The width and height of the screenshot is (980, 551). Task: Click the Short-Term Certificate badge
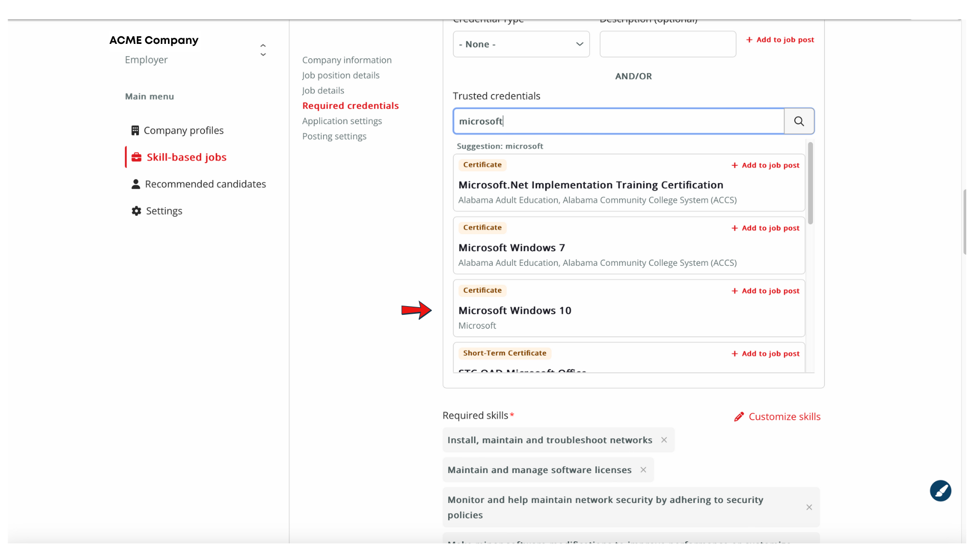pos(504,353)
